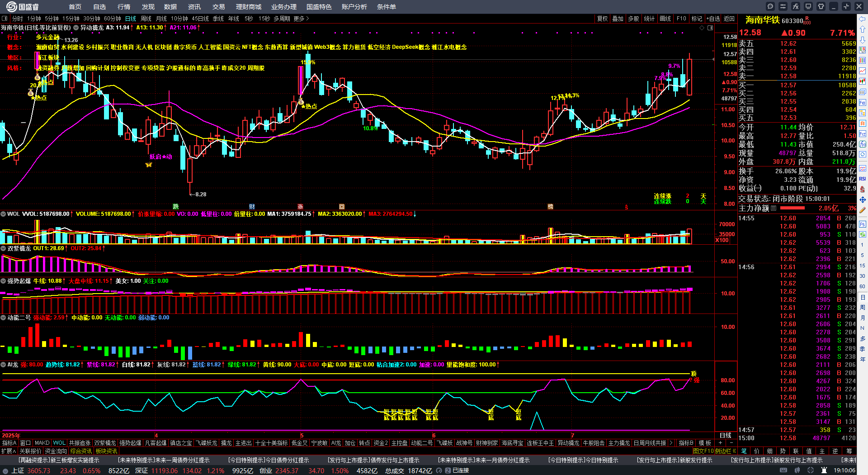Click the 返回 back button

pyautogui.click(x=729, y=19)
